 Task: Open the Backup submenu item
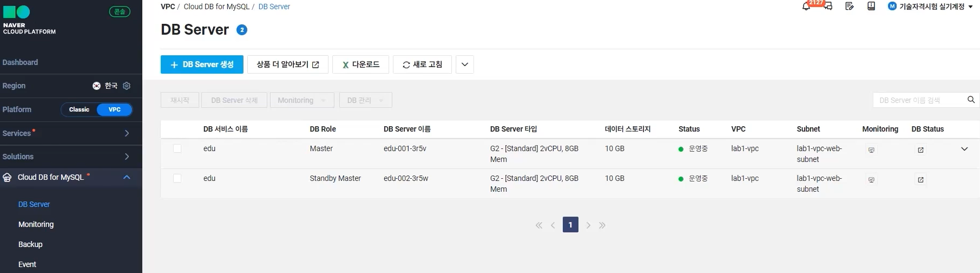[x=30, y=244]
